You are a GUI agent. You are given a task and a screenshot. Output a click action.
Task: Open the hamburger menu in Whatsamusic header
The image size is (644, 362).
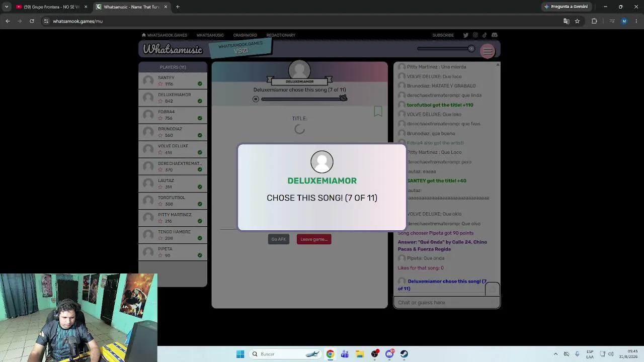coord(488,51)
